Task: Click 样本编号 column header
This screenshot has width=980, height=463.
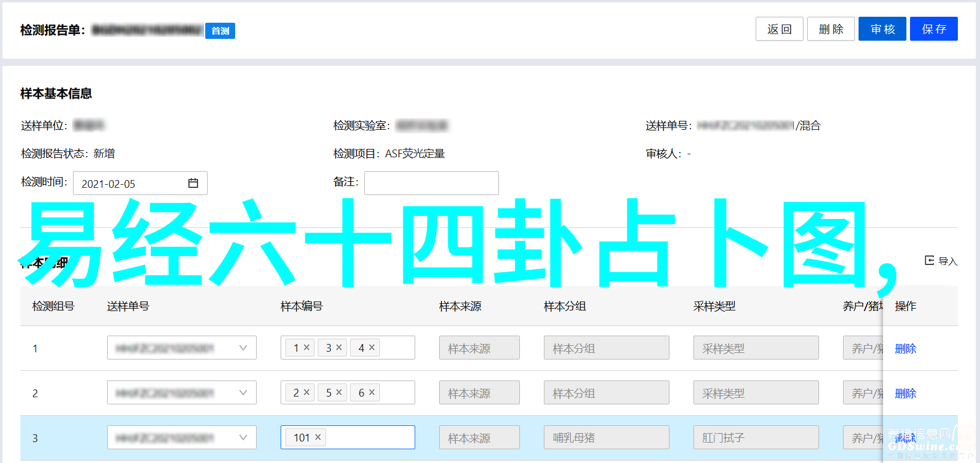Action: point(302,306)
